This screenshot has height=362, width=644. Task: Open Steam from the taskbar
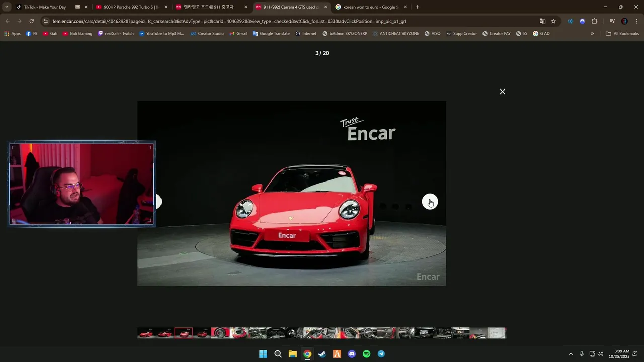[322, 354]
